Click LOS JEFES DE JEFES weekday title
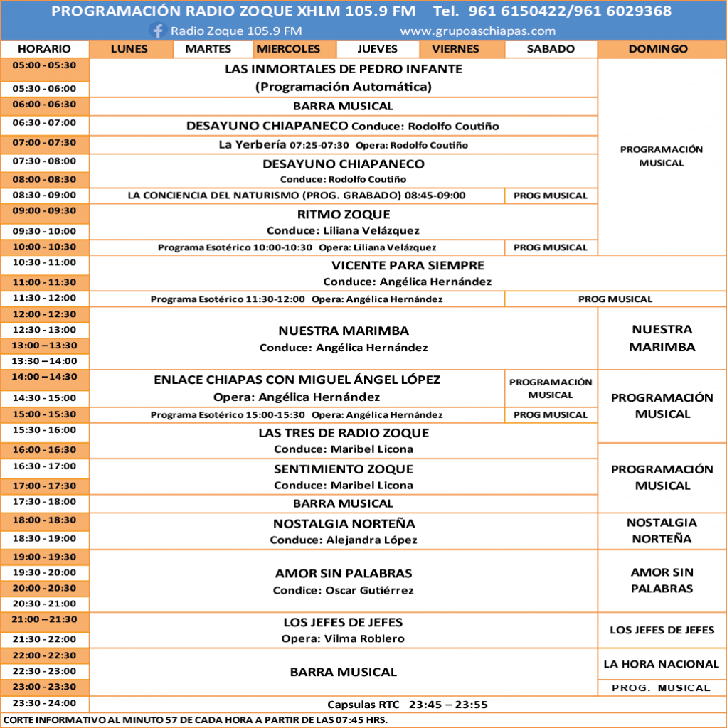Screen dimensions: 727x728 (344, 623)
